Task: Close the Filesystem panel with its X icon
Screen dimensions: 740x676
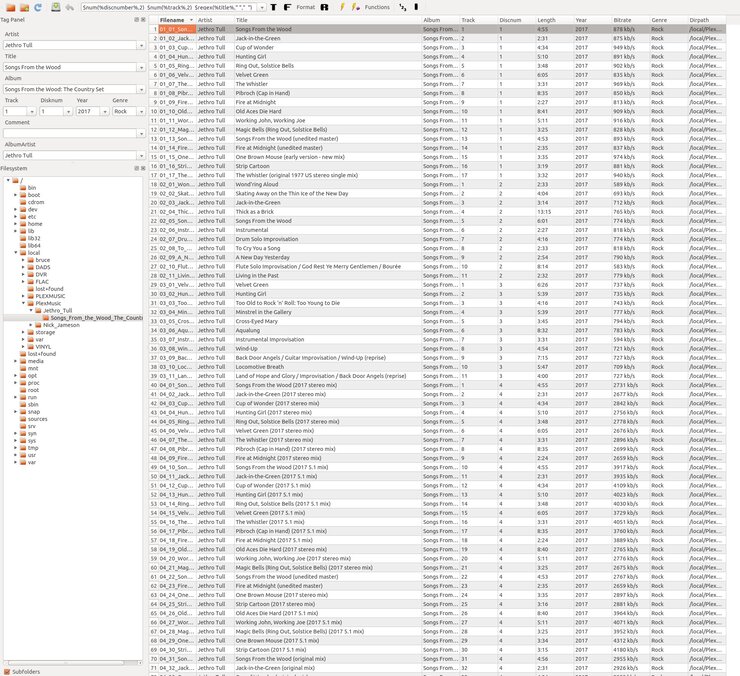Action: click(143, 168)
